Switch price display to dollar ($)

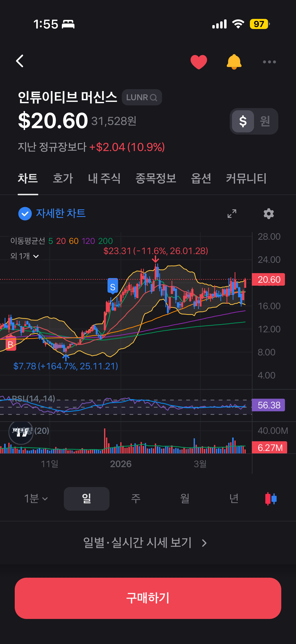click(243, 121)
